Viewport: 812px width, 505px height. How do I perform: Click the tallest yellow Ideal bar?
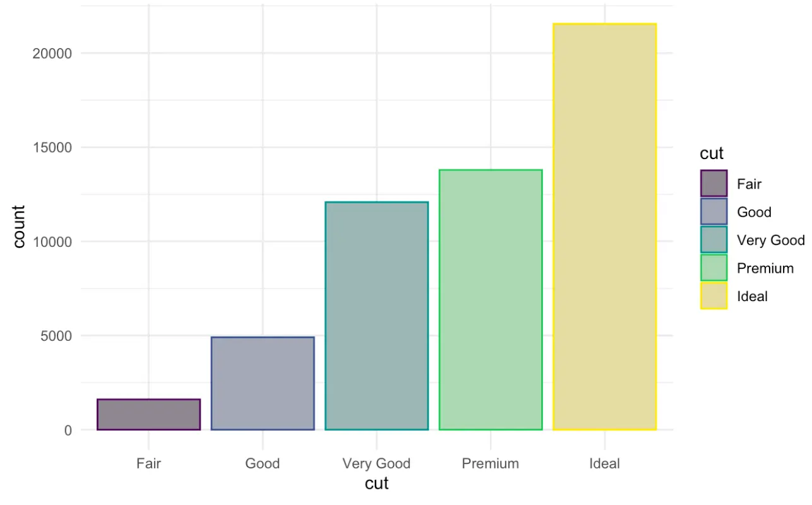tap(604, 227)
